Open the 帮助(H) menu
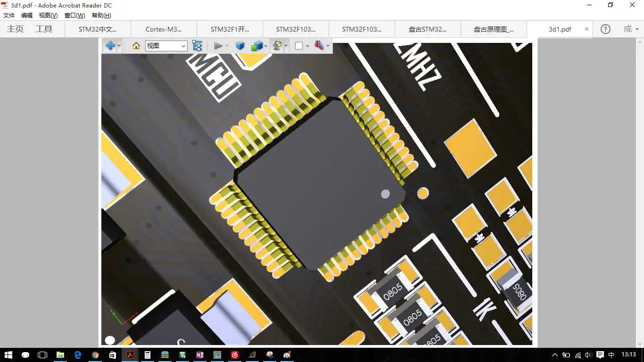The width and height of the screenshot is (644, 362). pyautogui.click(x=101, y=16)
